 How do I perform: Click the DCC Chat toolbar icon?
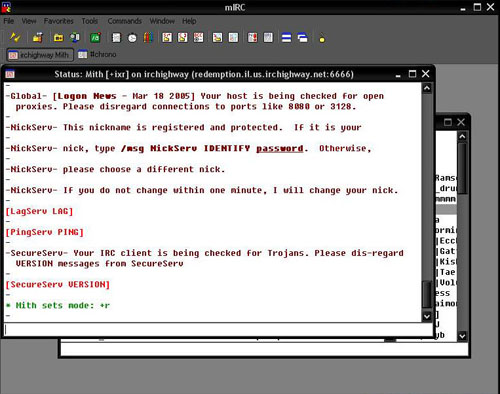(183, 38)
